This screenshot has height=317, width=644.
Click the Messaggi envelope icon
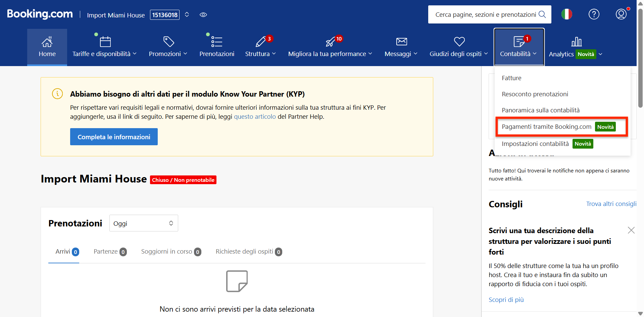click(x=401, y=42)
